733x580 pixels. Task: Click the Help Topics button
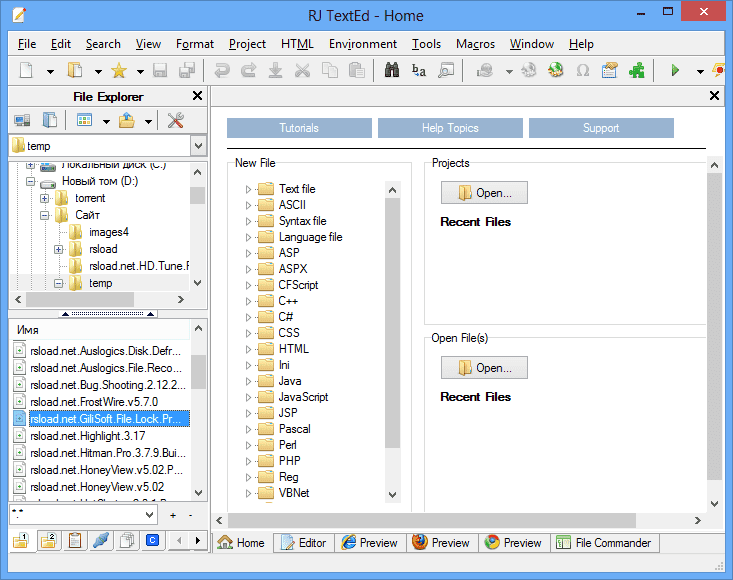coord(450,128)
